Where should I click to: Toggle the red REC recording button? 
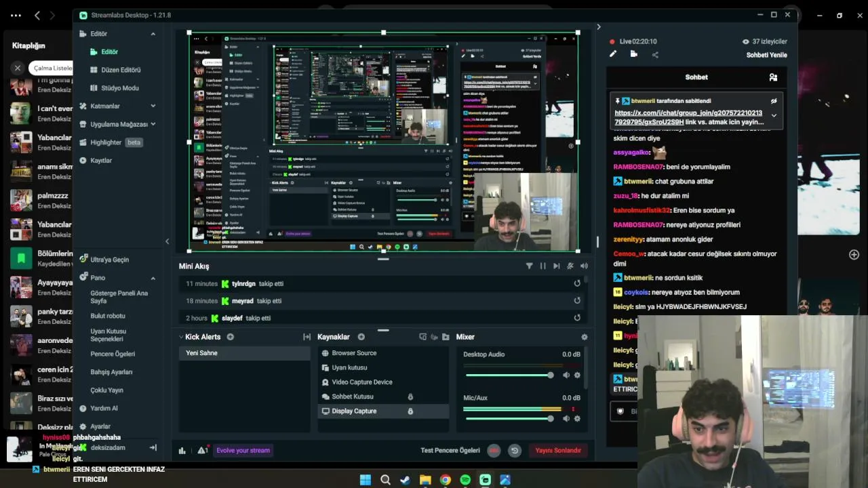tap(494, 451)
